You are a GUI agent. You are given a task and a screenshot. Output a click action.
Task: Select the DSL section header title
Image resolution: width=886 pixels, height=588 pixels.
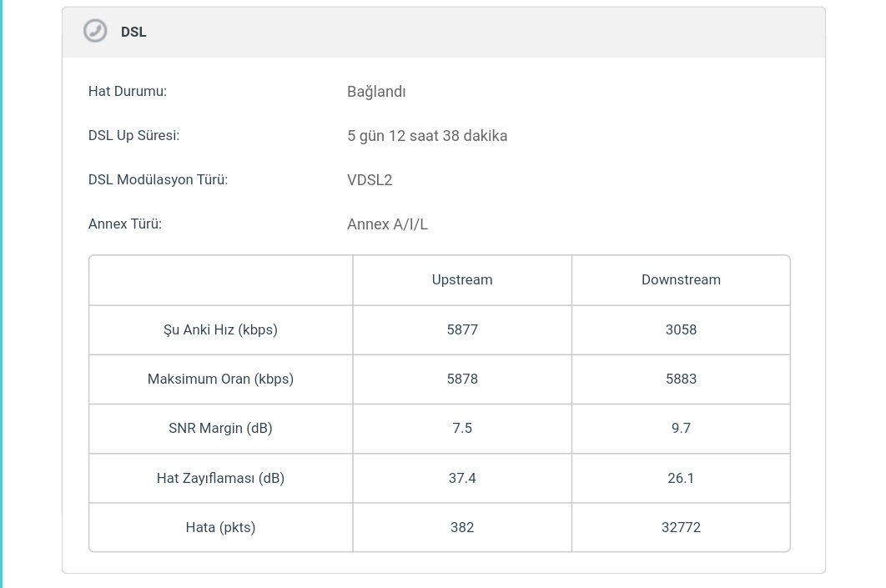coord(133,33)
